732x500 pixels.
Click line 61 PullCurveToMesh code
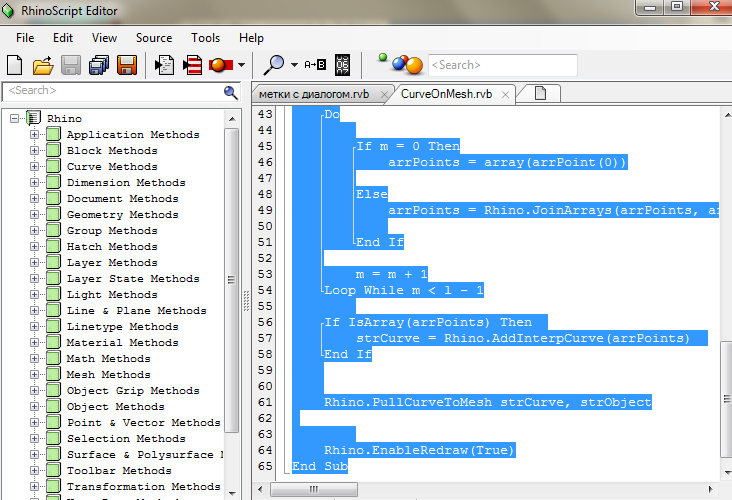point(488,402)
